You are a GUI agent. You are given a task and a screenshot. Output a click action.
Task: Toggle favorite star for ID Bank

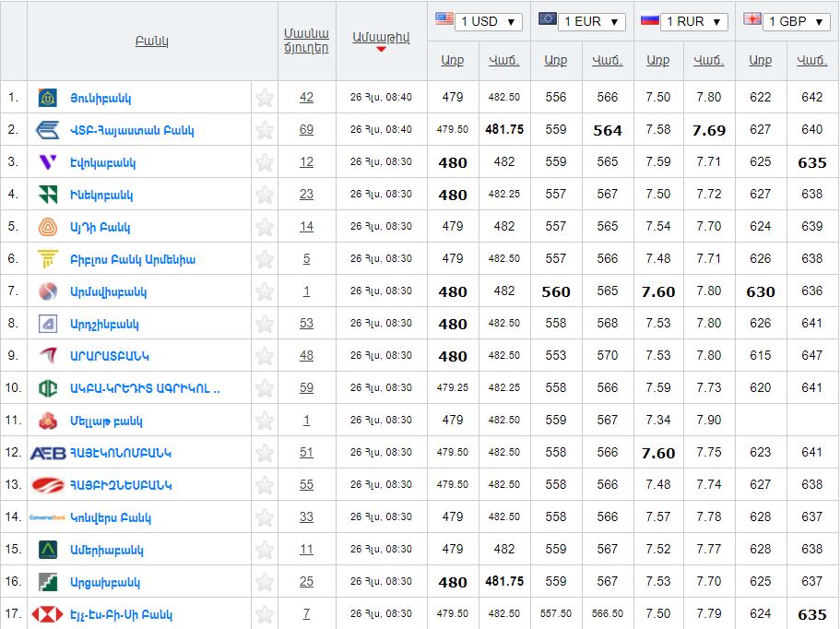[264, 227]
